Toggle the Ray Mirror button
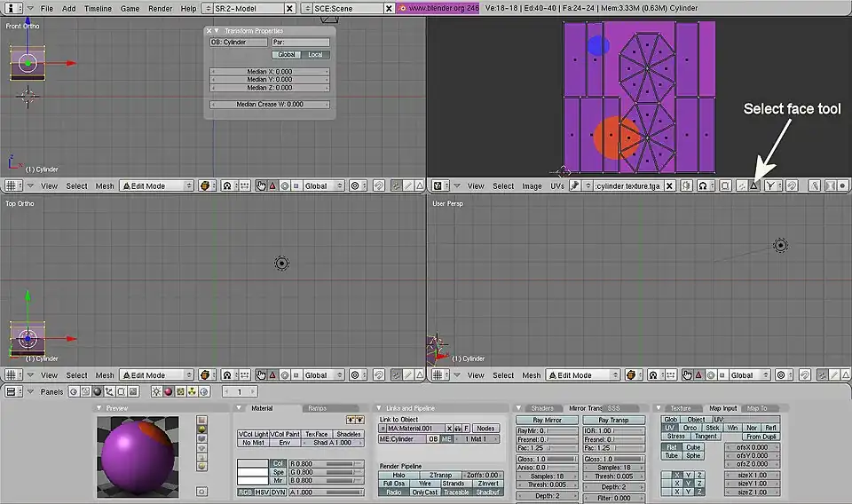 (x=546, y=420)
